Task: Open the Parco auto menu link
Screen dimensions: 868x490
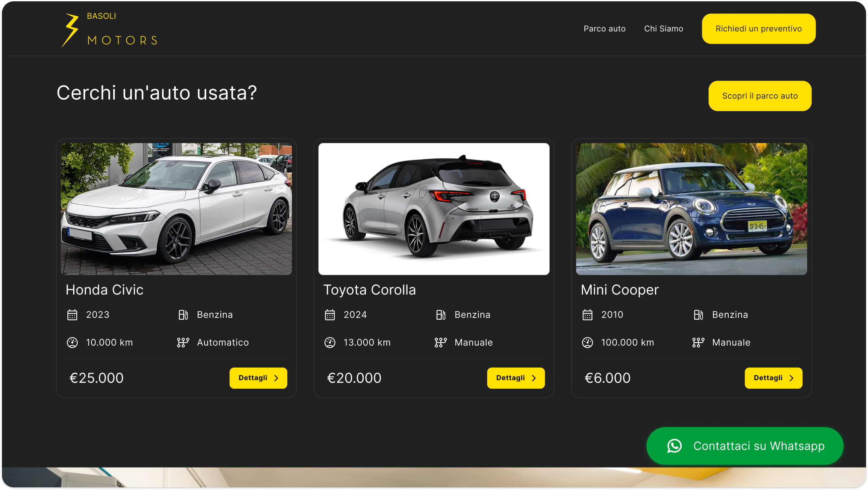Action: point(604,29)
